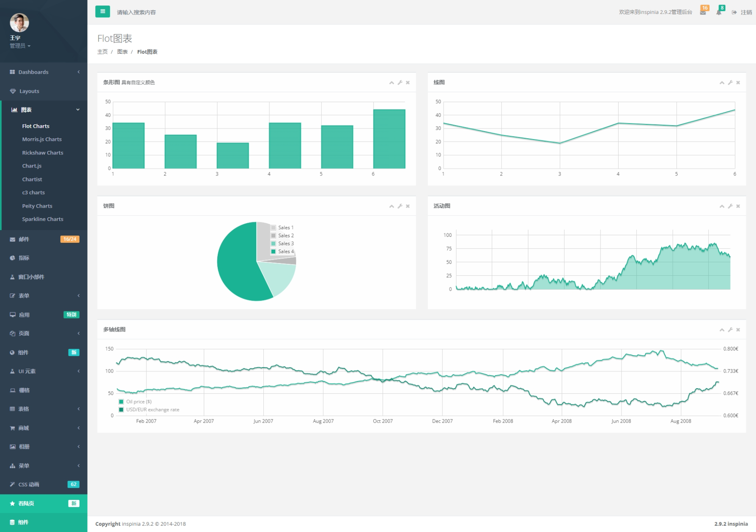This screenshot has width=756, height=532.
Task: Open the 管理员 user dropdown
Action: (x=20, y=46)
